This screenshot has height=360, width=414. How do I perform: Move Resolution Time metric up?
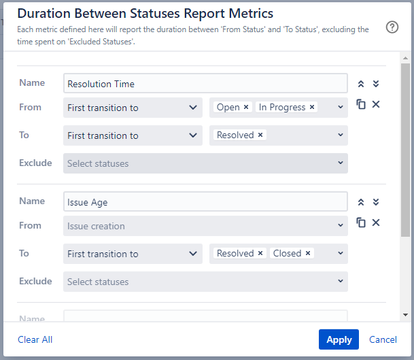(361, 84)
